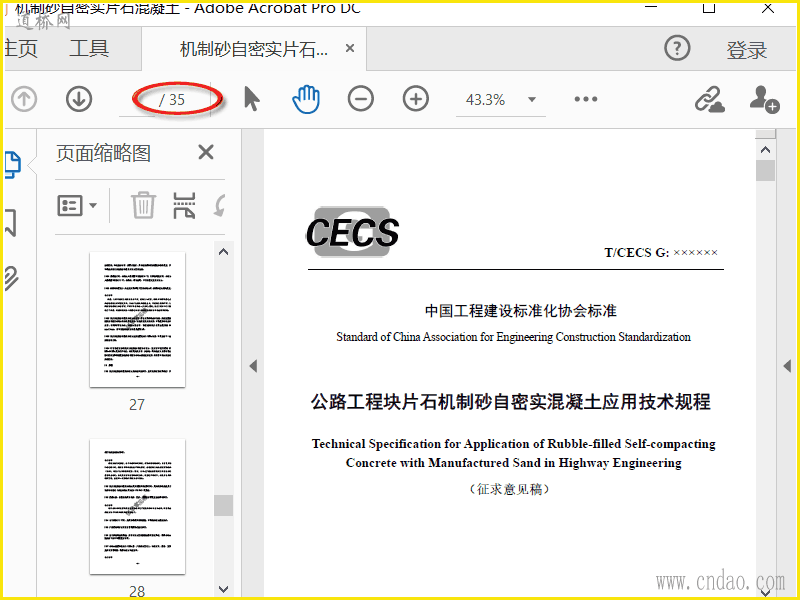Viewport: 800px width, 600px height.
Task: Activate the hand pan tool
Action: pyautogui.click(x=306, y=99)
